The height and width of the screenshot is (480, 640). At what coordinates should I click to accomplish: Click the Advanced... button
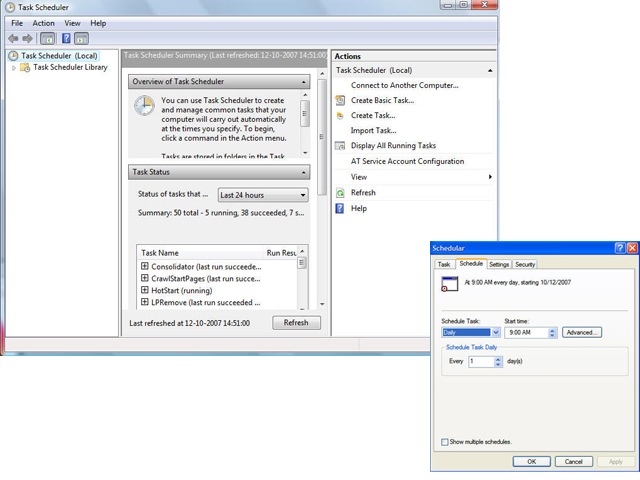point(582,332)
